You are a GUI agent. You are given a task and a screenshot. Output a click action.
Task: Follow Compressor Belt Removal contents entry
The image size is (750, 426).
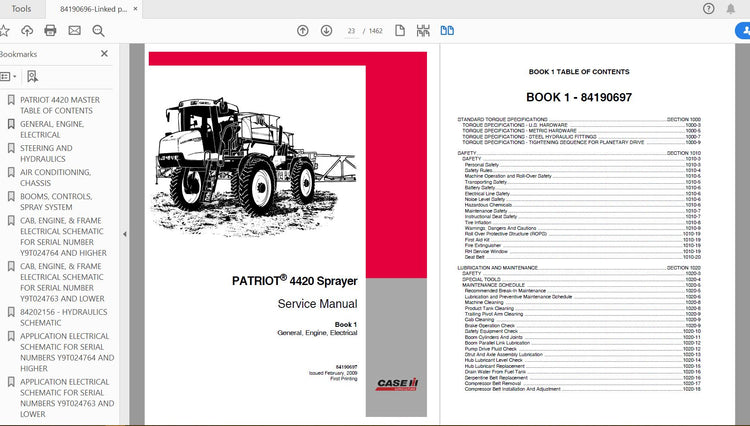[x=583, y=383]
